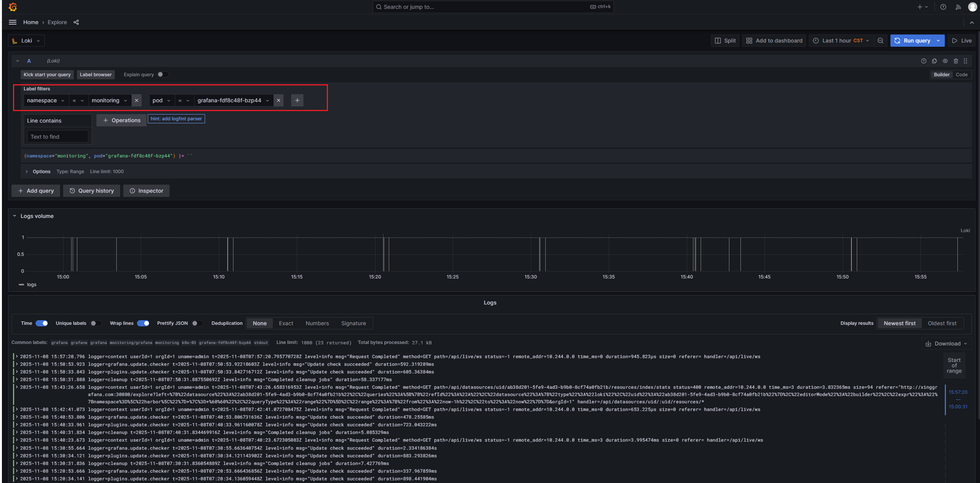Delete query A with the trash icon
Viewport: 980px width, 483px height.
[x=956, y=61]
